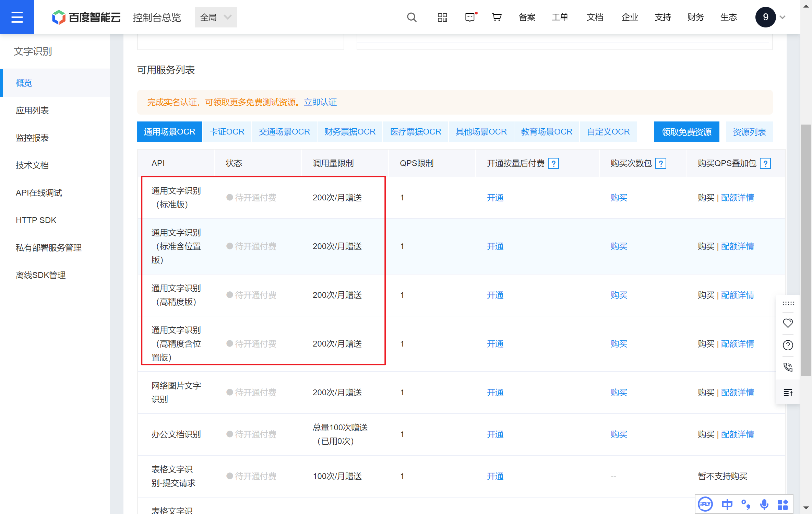812x514 pixels.
Task: Open the 文档 header menu
Action: pyautogui.click(x=595, y=17)
